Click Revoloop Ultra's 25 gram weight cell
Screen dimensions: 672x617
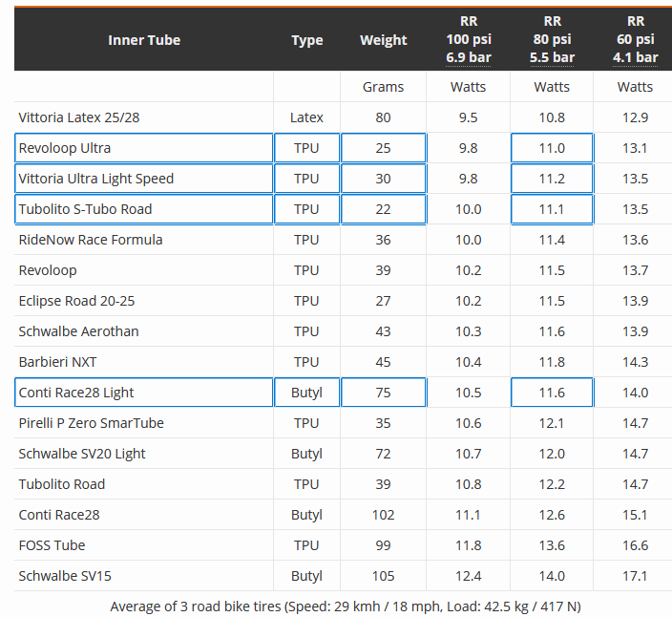point(383,148)
